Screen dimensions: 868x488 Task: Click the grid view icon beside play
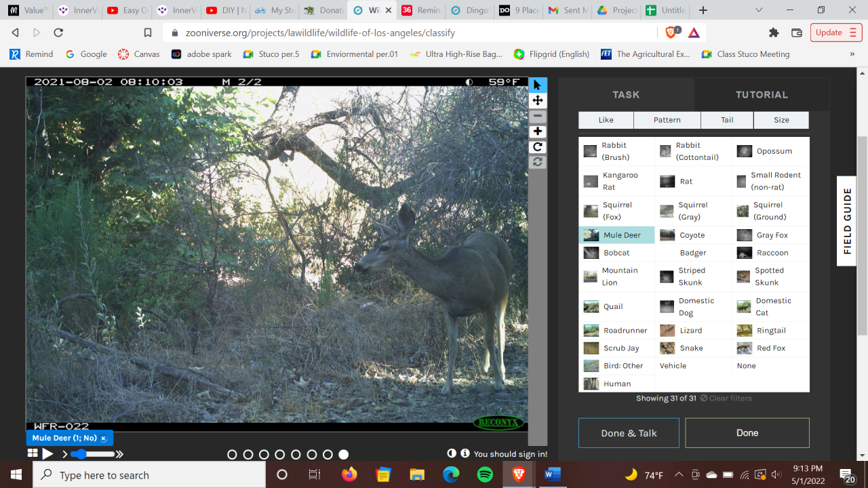[33, 453]
